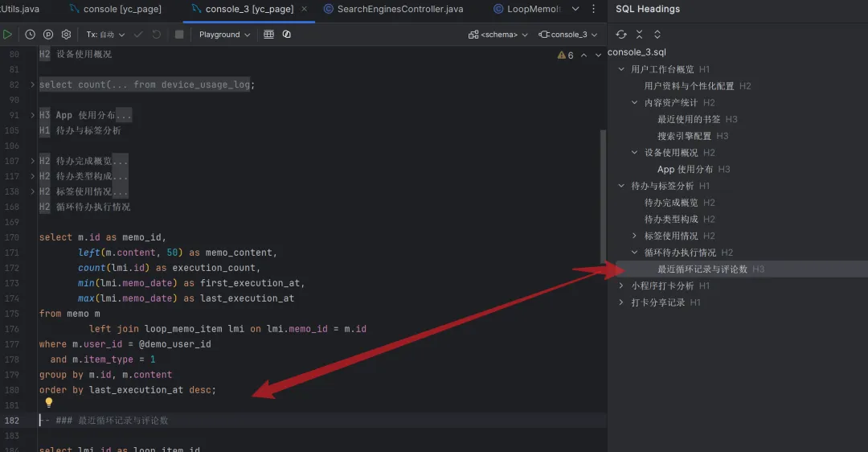Click line number 182 in gutter
The height and width of the screenshot is (452, 868).
tap(11, 421)
